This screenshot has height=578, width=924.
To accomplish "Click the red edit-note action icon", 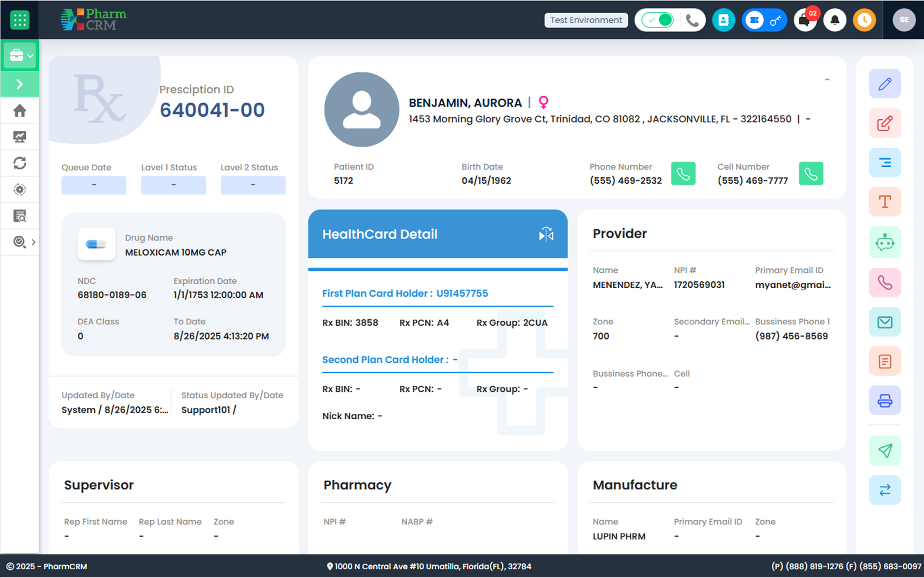I will pyautogui.click(x=885, y=123).
